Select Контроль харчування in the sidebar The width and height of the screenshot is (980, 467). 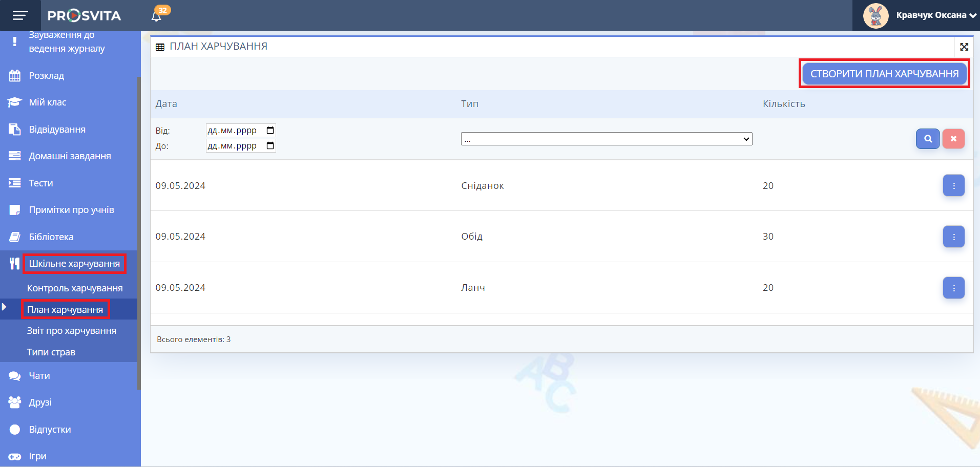[75, 288]
